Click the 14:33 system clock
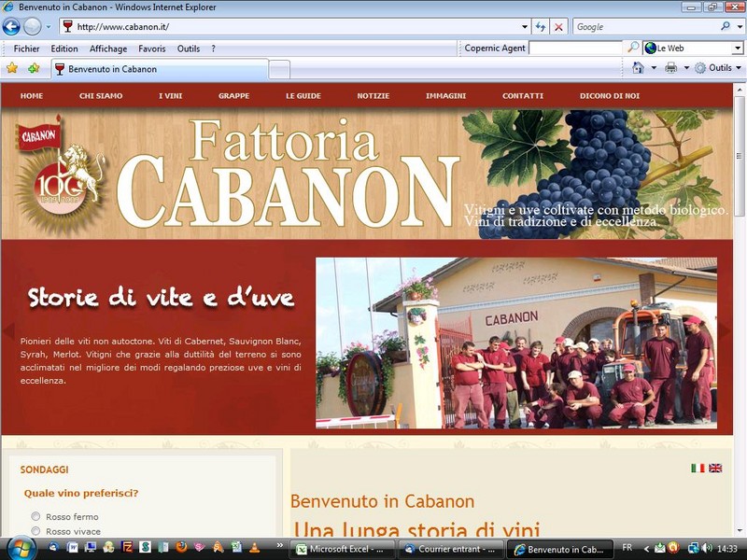 [x=727, y=549]
